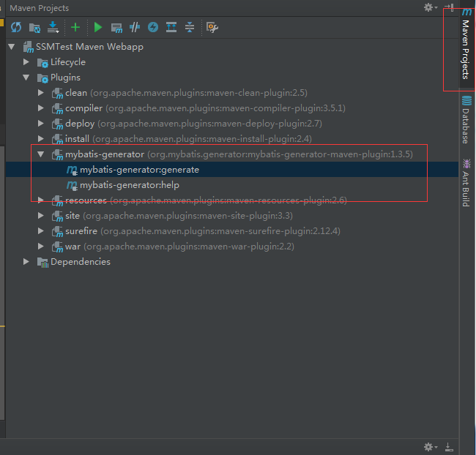
Task: Select mybatis-generator:generate goal
Action: pyautogui.click(x=232, y=170)
